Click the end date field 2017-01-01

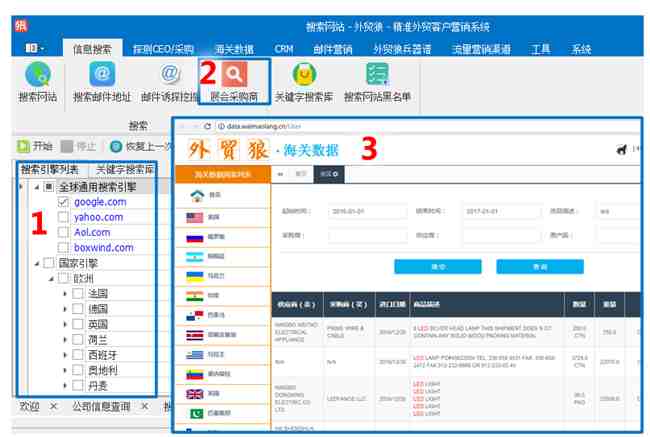click(502, 211)
